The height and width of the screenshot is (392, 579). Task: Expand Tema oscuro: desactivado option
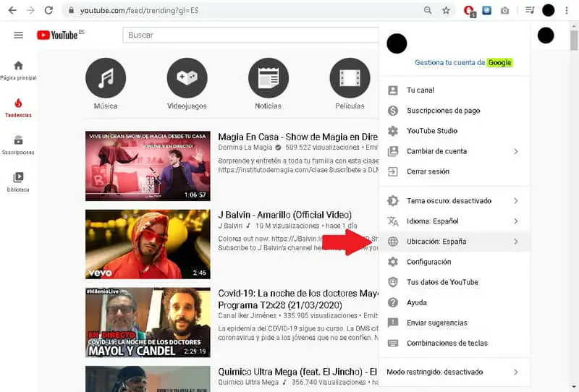[455, 201]
